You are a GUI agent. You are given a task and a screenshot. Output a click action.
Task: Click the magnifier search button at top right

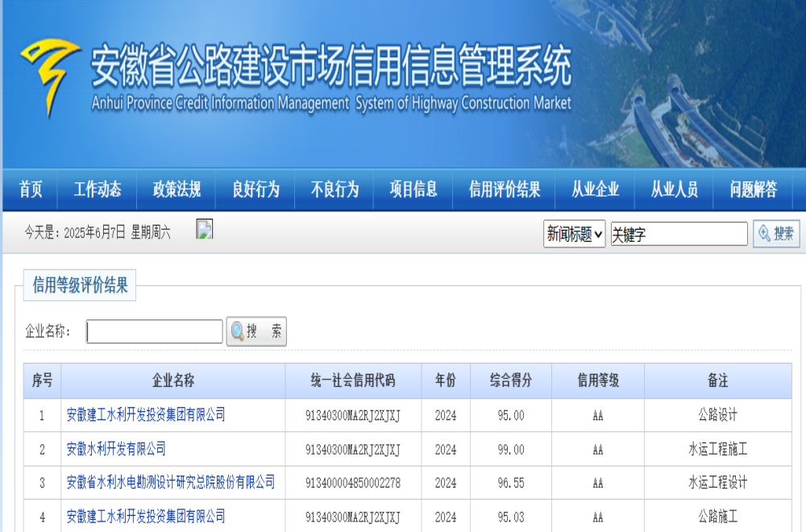coord(776,234)
